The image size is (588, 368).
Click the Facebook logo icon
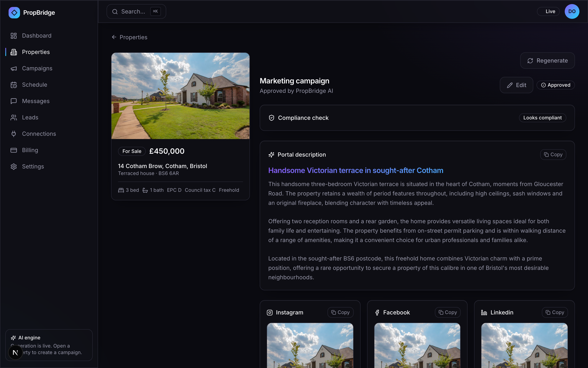click(x=377, y=313)
